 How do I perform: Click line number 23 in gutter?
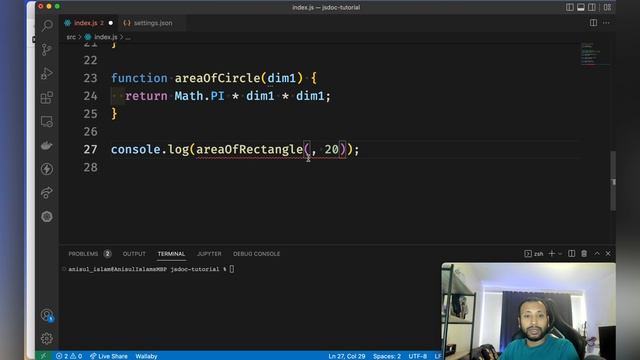pyautogui.click(x=90, y=78)
